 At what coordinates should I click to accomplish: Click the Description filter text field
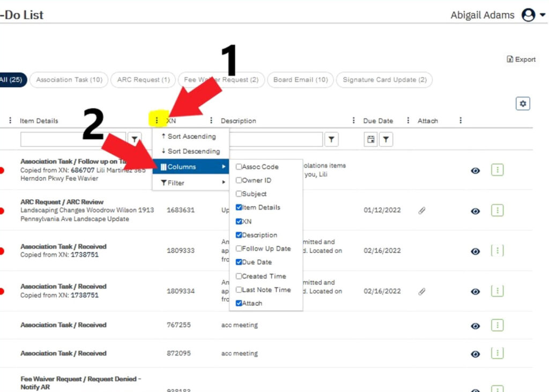click(x=276, y=139)
